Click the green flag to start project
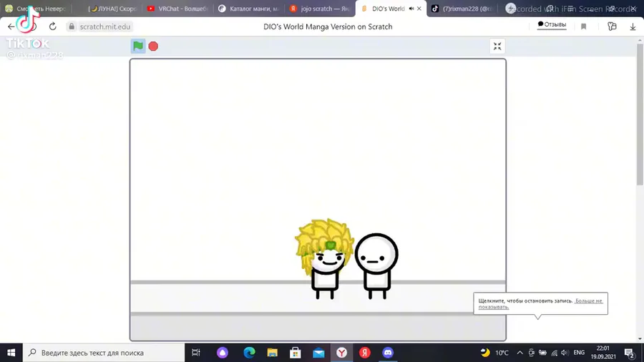 tap(138, 46)
